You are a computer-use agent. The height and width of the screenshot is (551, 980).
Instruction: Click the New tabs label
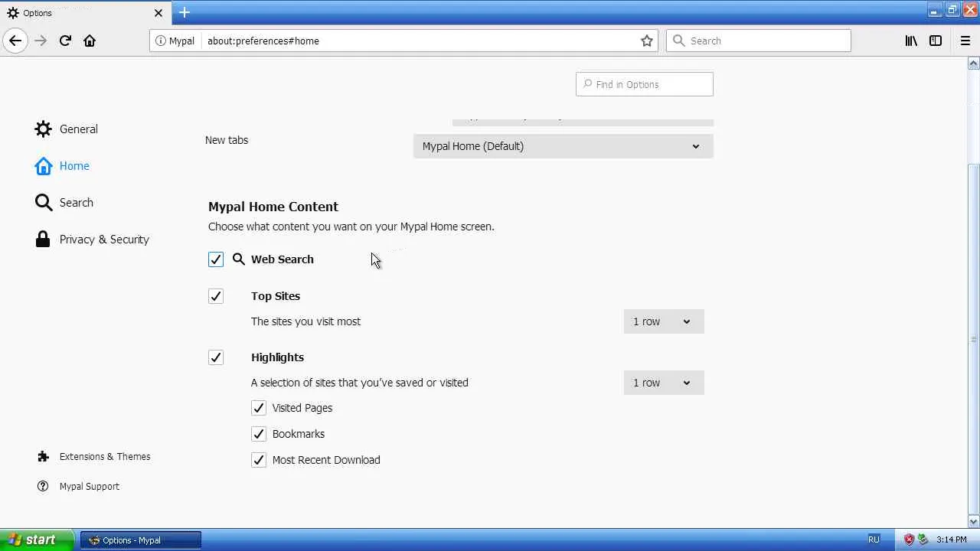coord(227,140)
